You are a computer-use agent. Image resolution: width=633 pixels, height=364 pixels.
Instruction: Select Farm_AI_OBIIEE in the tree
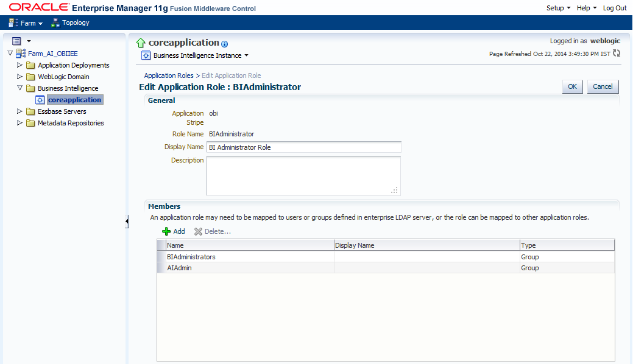pos(53,54)
